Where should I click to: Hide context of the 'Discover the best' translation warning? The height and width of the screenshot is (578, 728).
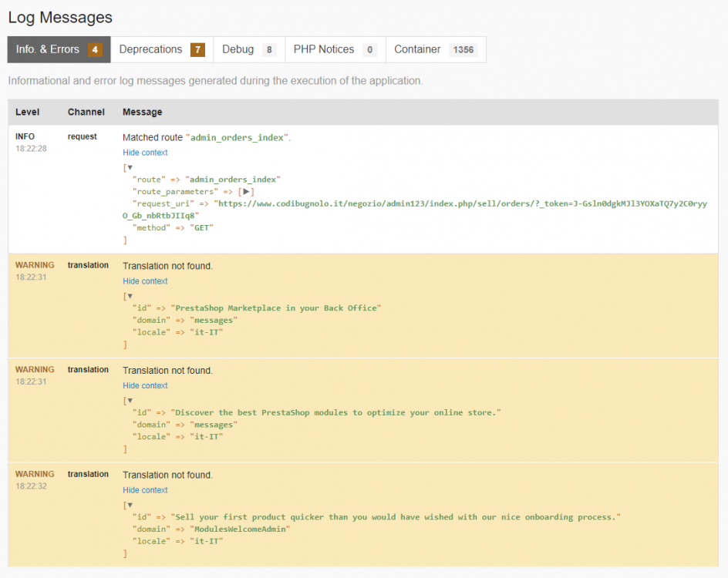point(145,385)
